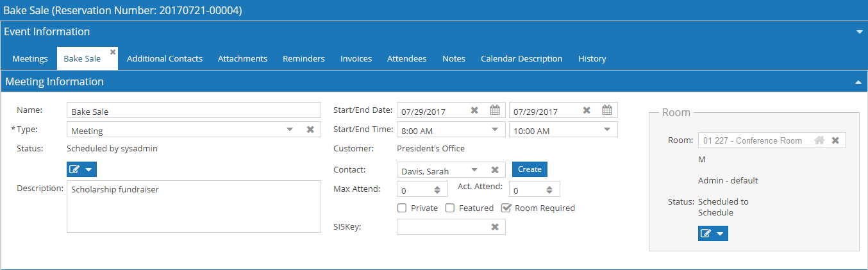Viewport: 868px width, 270px height.
Task: Open the Additional Contacts tab
Action: [165, 58]
